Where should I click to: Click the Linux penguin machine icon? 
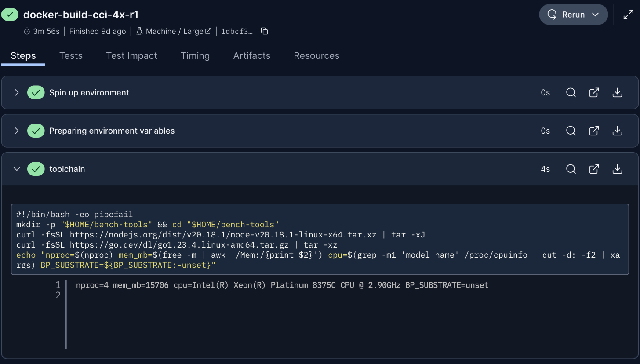[140, 31]
